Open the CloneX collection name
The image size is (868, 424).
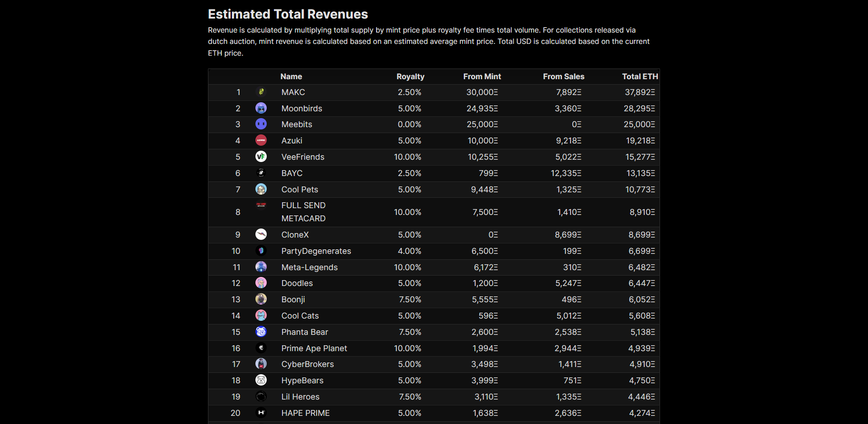pyautogui.click(x=295, y=235)
